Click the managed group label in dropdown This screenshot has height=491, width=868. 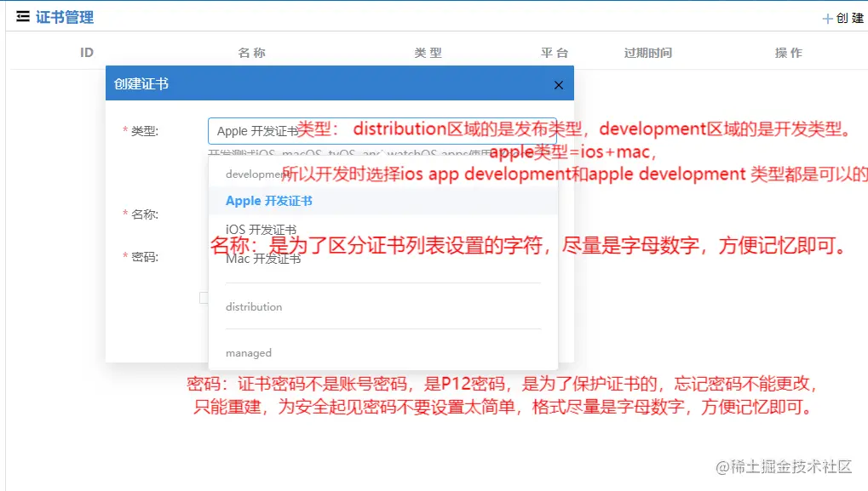point(249,353)
